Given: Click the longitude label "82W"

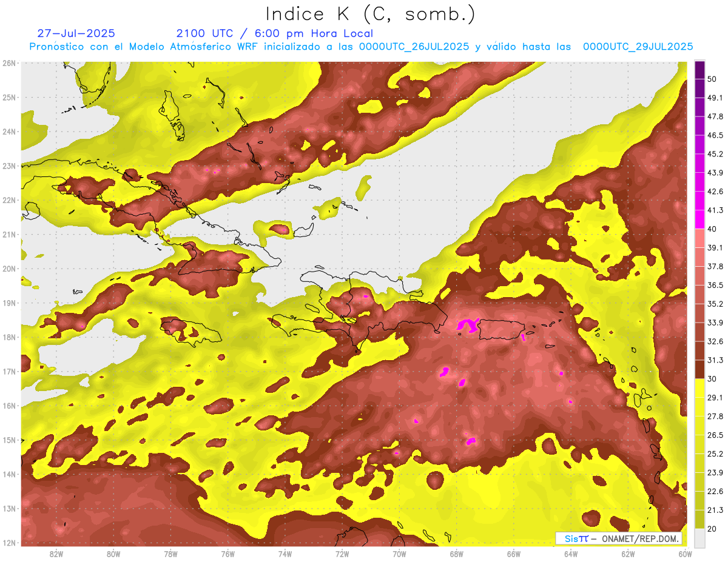Looking at the screenshot, I should [56, 554].
